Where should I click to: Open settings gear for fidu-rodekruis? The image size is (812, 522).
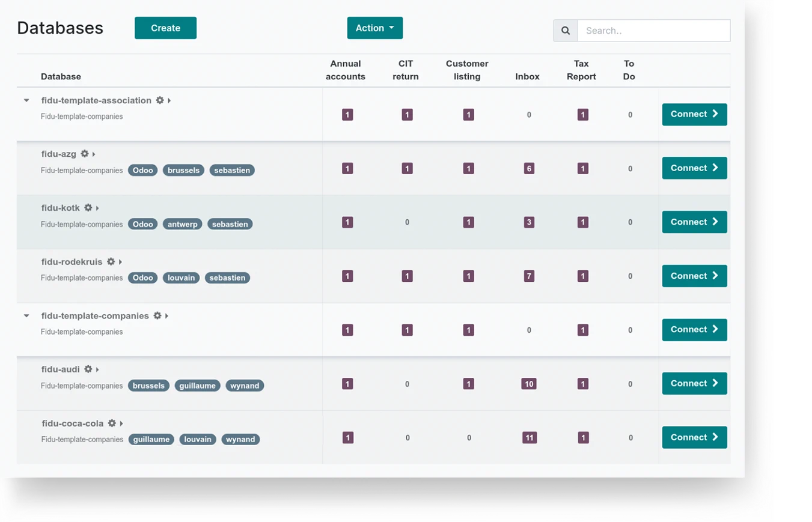coord(111,262)
